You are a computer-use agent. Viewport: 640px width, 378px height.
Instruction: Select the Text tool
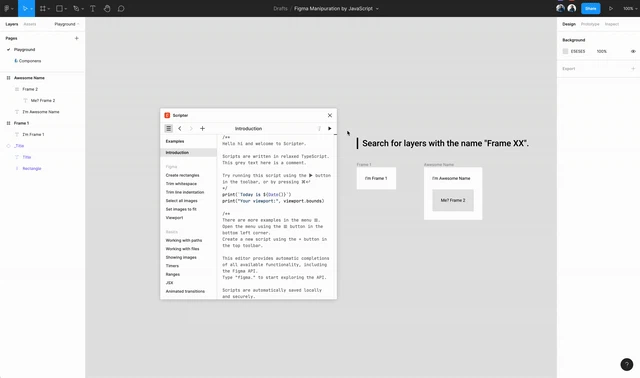(x=93, y=8)
